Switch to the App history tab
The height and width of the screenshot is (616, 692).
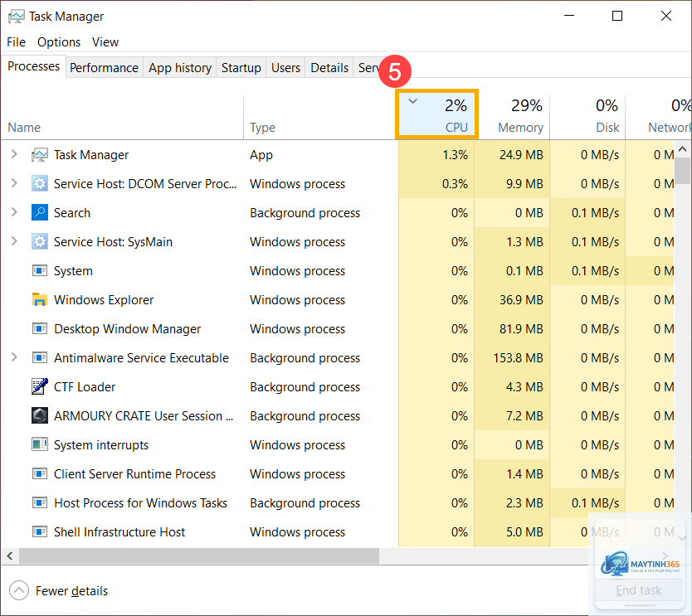click(x=179, y=68)
